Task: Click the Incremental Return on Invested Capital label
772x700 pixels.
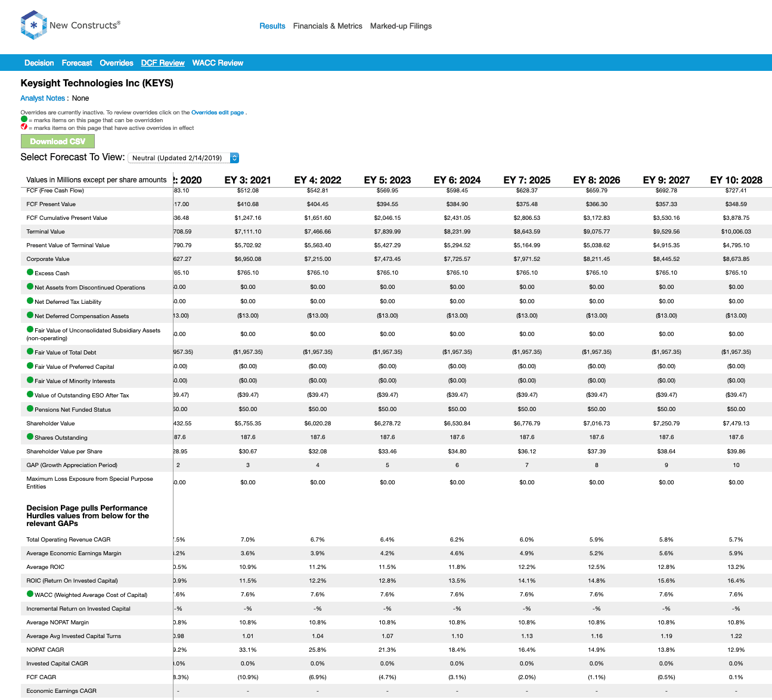Action: 78,609
